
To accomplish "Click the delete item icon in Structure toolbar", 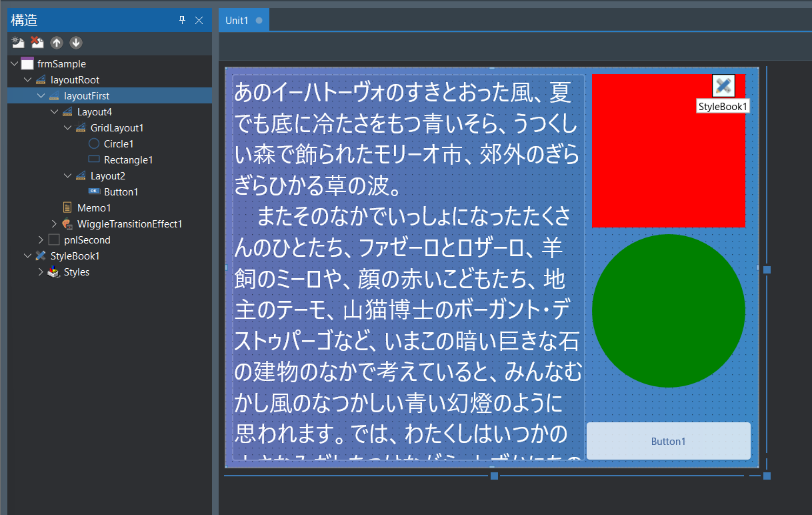I will (x=37, y=42).
